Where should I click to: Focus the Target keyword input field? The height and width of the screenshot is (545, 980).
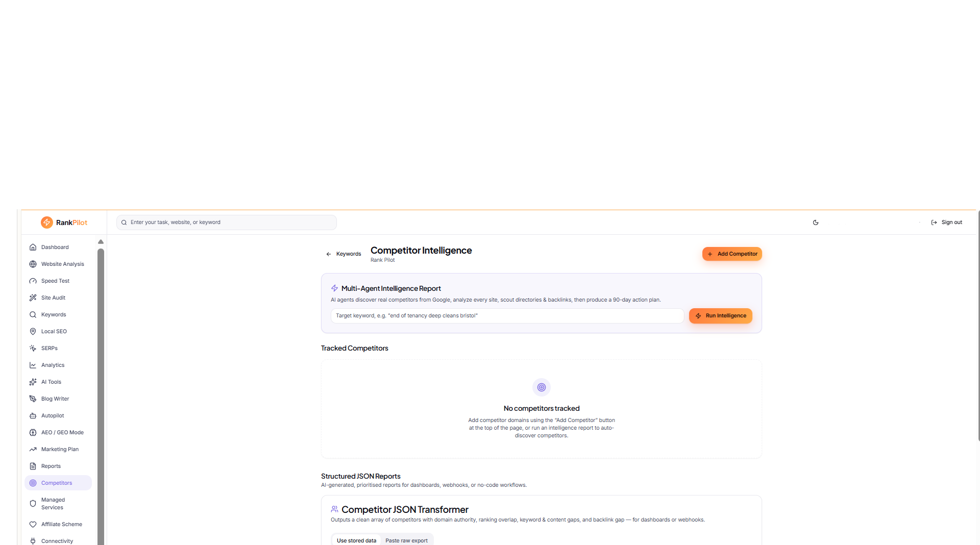click(x=507, y=316)
